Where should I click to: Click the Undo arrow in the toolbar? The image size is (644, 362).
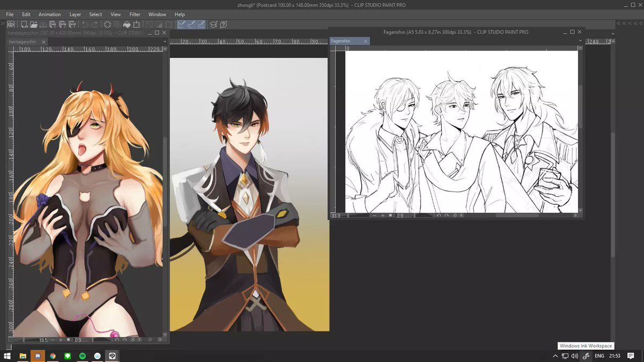click(84, 25)
